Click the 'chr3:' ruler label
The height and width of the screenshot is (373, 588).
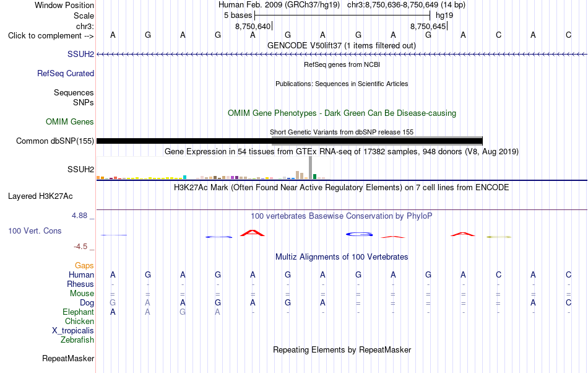[x=85, y=26]
